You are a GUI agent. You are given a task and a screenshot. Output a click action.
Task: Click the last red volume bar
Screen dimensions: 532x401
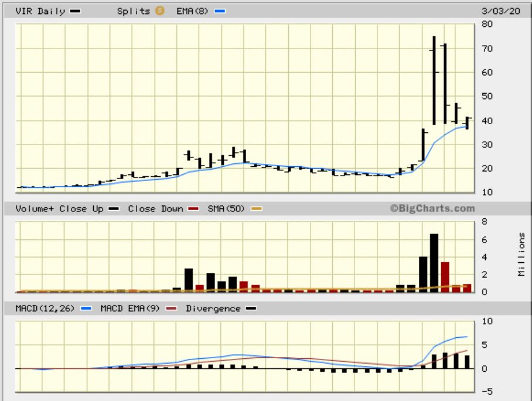pos(467,288)
